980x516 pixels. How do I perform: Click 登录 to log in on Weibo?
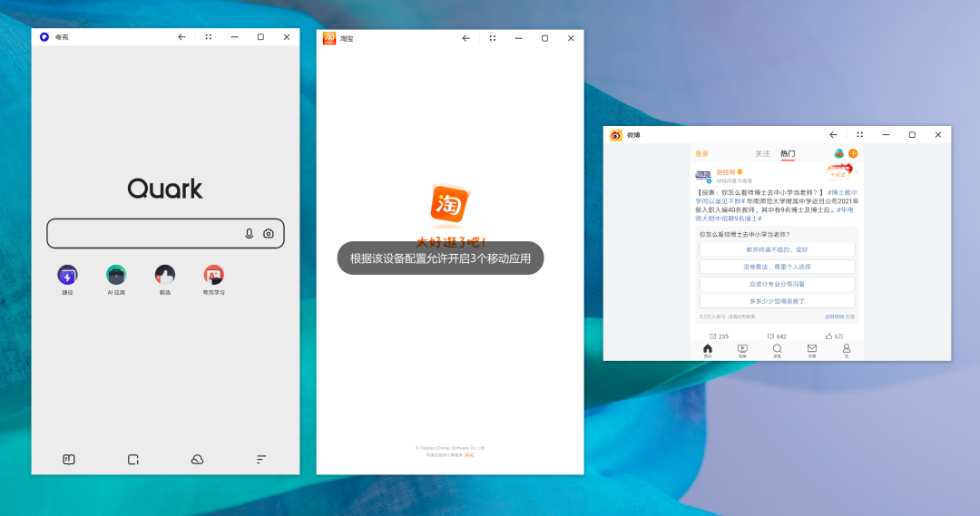tap(701, 153)
